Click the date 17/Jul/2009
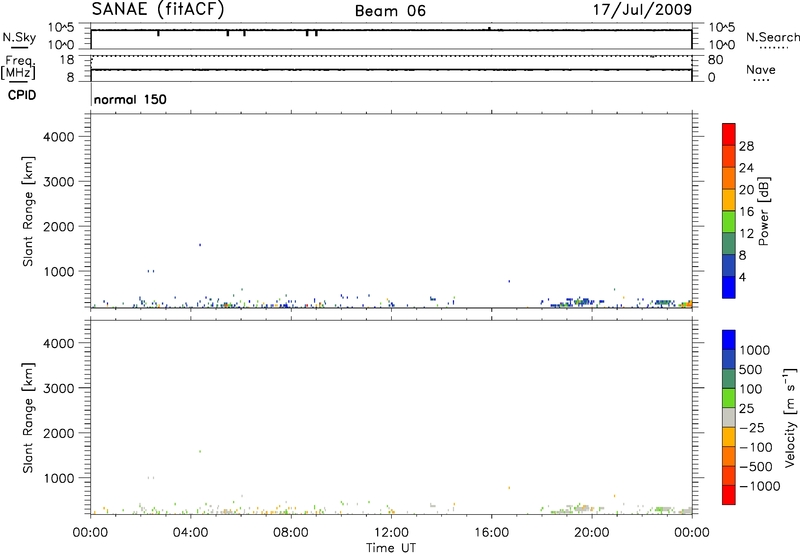This screenshot has width=800, height=554. coord(642,10)
